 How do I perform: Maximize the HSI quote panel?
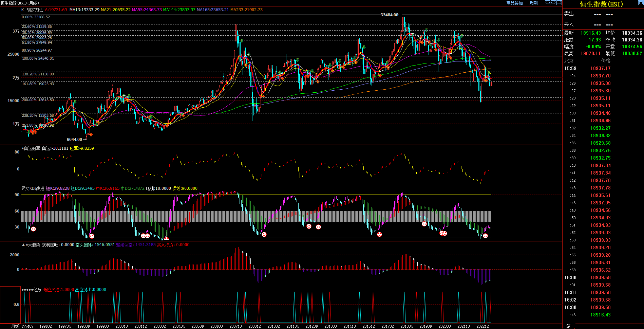click(641, 3)
